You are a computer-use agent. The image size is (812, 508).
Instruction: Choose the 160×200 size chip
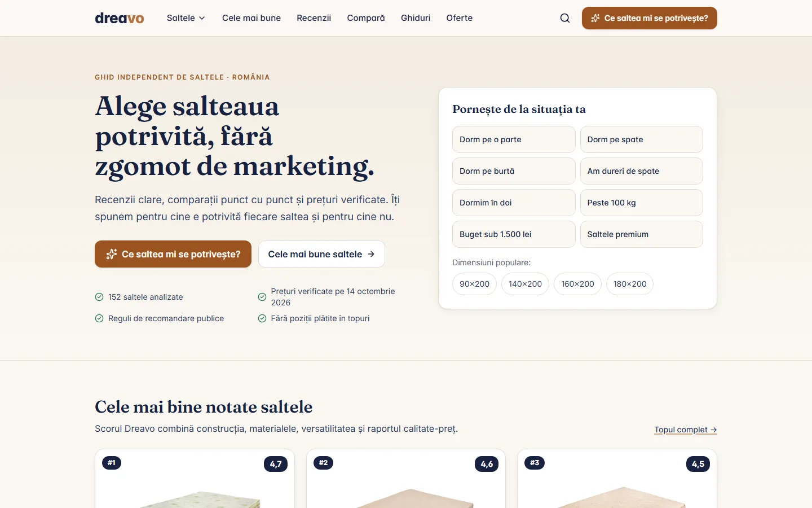[577, 284]
